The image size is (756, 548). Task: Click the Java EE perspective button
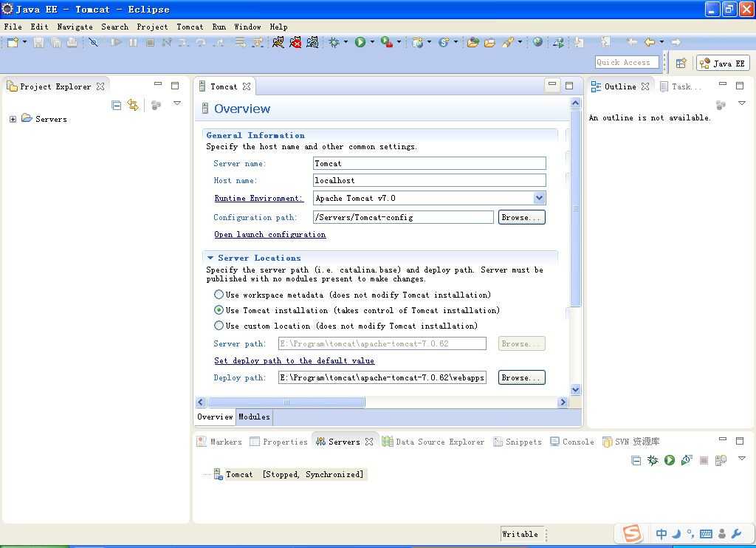[x=723, y=64]
